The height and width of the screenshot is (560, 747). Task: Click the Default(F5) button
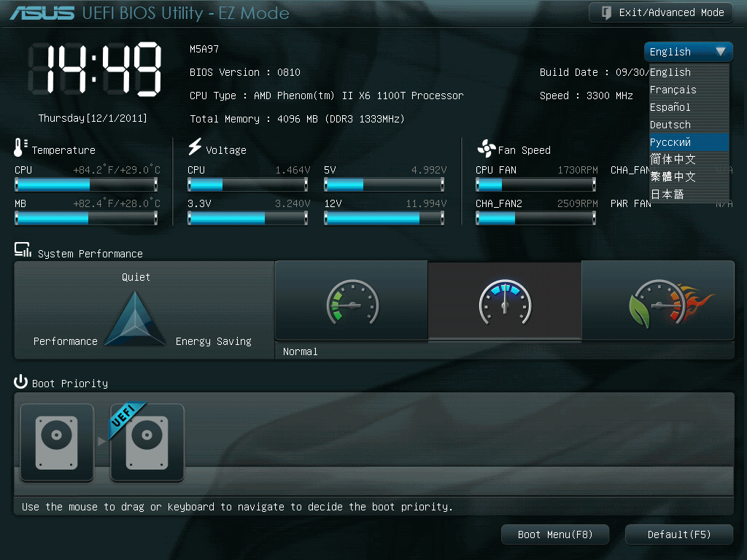tap(679, 534)
